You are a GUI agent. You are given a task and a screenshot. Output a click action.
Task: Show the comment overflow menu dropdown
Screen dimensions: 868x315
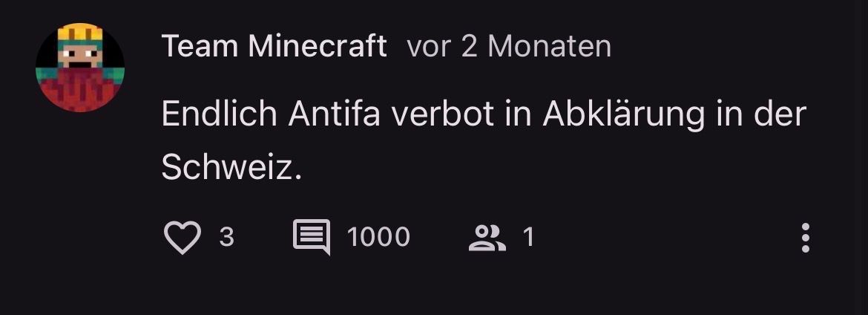[806, 238]
